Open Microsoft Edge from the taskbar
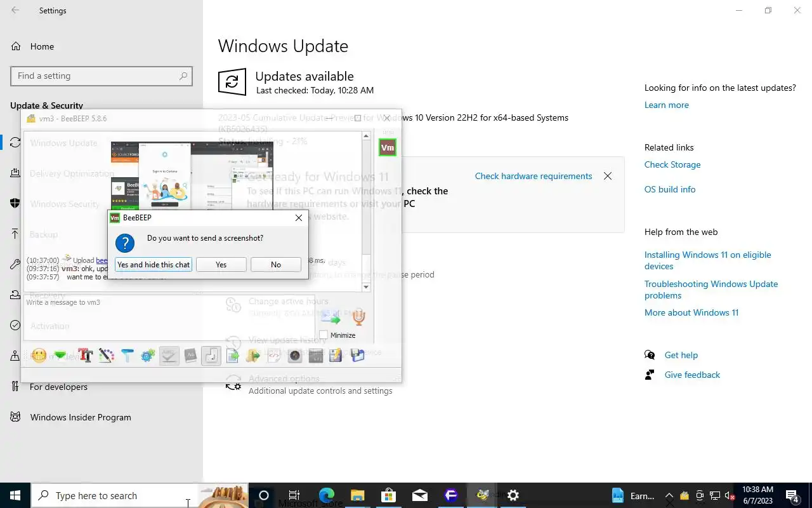The image size is (812, 508). click(x=327, y=495)
